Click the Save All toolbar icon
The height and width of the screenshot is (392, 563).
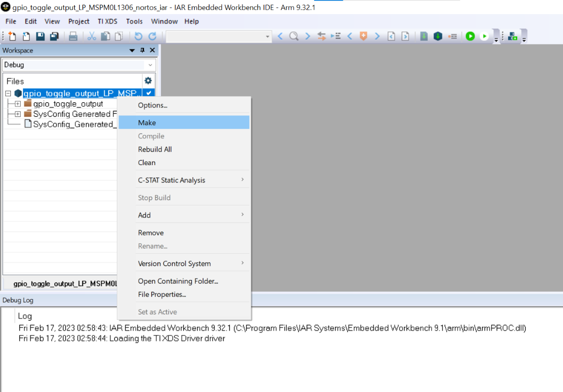[x=54, y=36]
